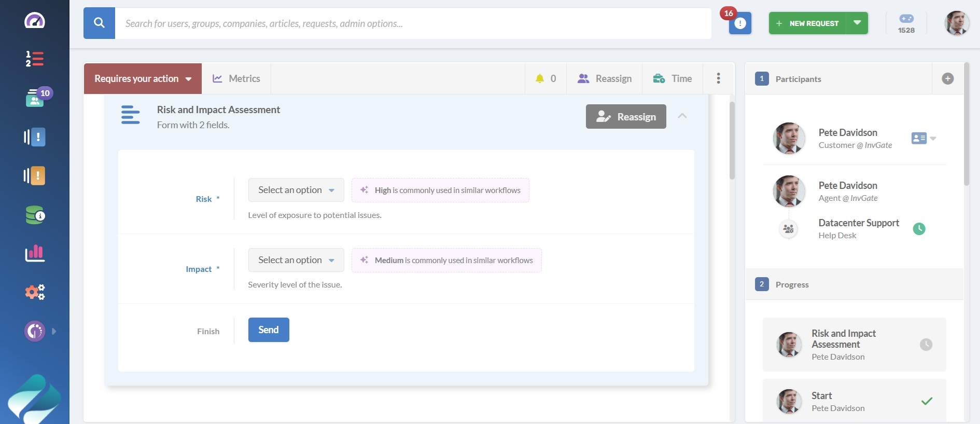This screenshot has height=424, width=980.
Task: Click the gamification points icon showing 1528
Action: (x=906, y=23)
